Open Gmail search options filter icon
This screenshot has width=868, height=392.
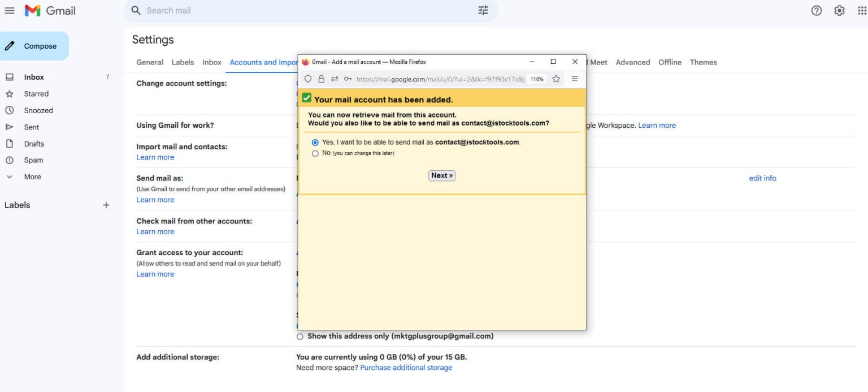[x=483, y=10]
